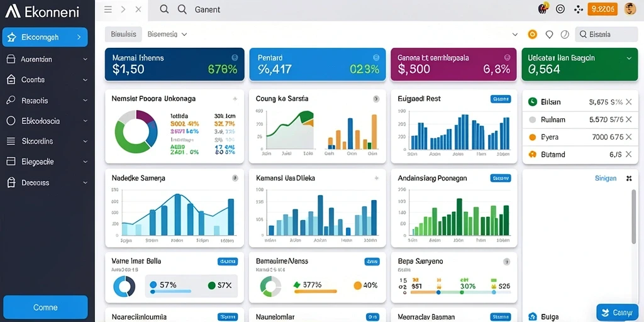
Task: Click the Comne button in sidebar
Action: pyautogui.click(x=45, y=307)
